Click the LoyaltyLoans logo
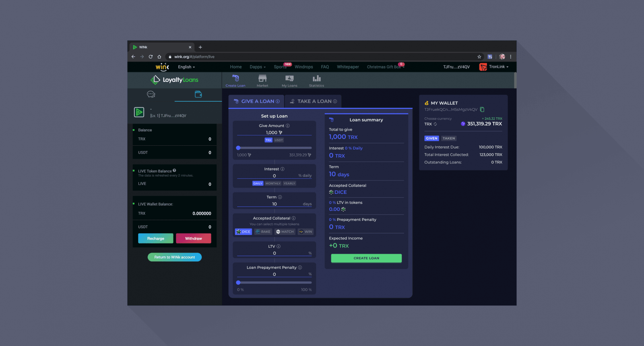644x346 pixels. (174, 80)
